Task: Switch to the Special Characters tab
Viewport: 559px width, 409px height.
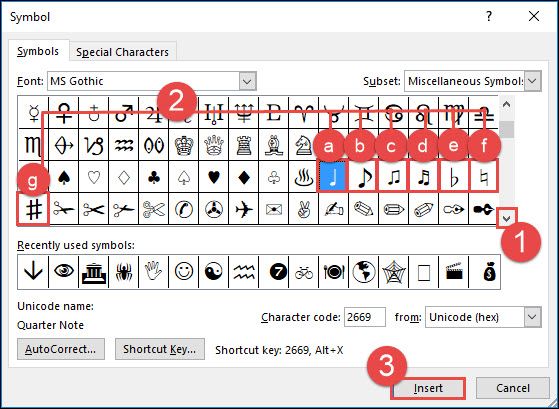Action: (123, 52)
